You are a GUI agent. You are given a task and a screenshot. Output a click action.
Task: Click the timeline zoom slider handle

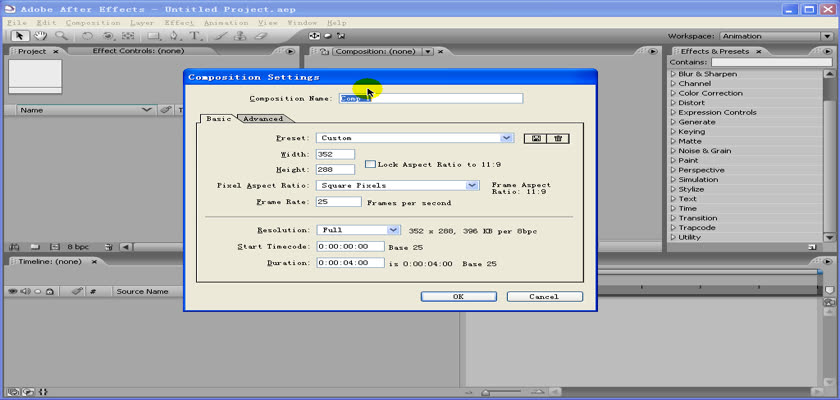(485, 393)
